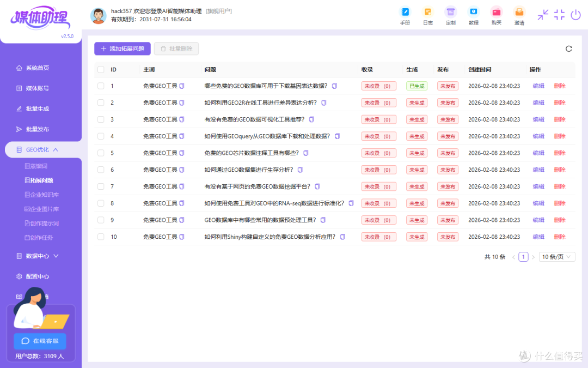588x368 pixels.
Task: Click the 未收录 (0) tag in row 3
Action: [x=379, y=119]
